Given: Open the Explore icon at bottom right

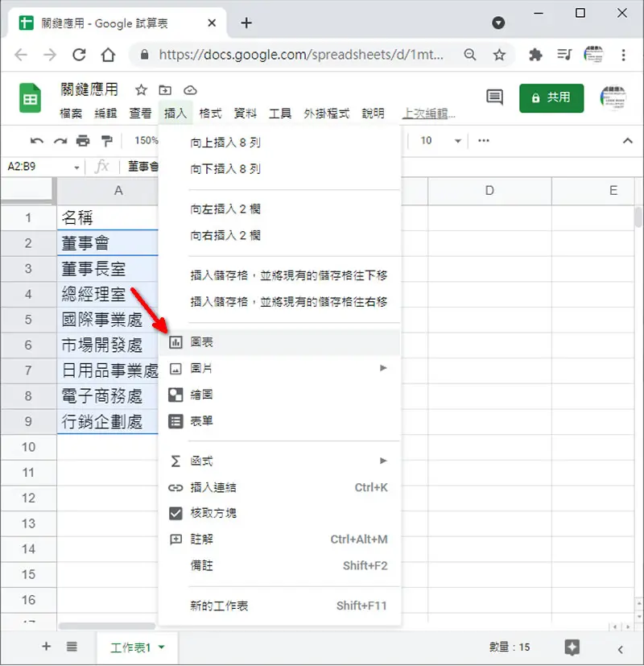Looking at the screenshot, I should pyautogui.click(x=572, y=647).
